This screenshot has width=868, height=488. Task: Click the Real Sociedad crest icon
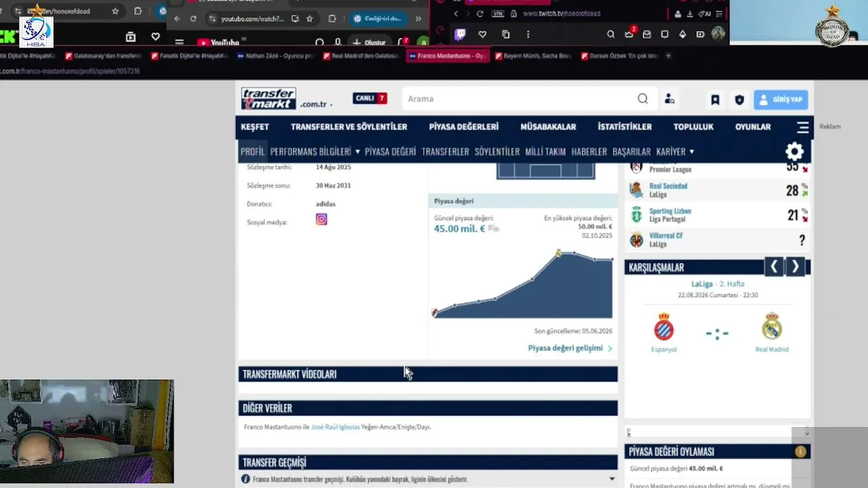(x=636, y=190)
